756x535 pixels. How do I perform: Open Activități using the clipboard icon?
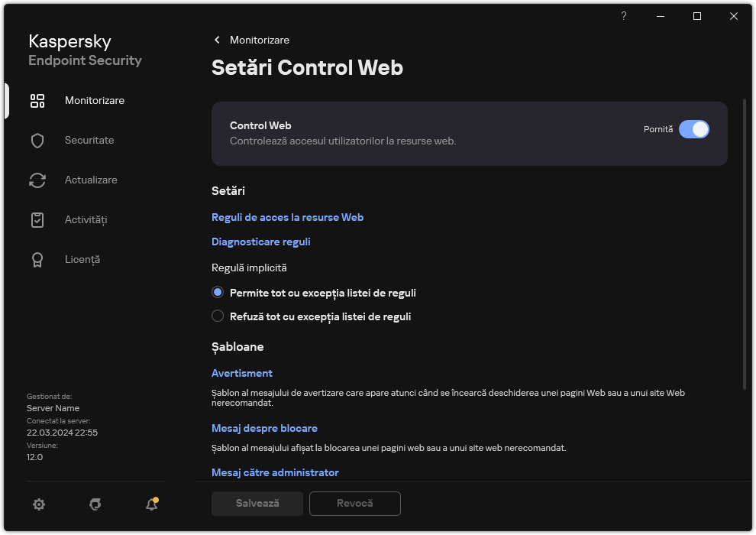[37, 219]
